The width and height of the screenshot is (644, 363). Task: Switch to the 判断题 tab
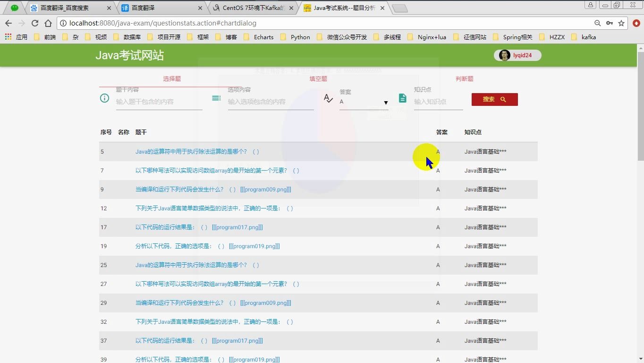(x=464, y=79)
